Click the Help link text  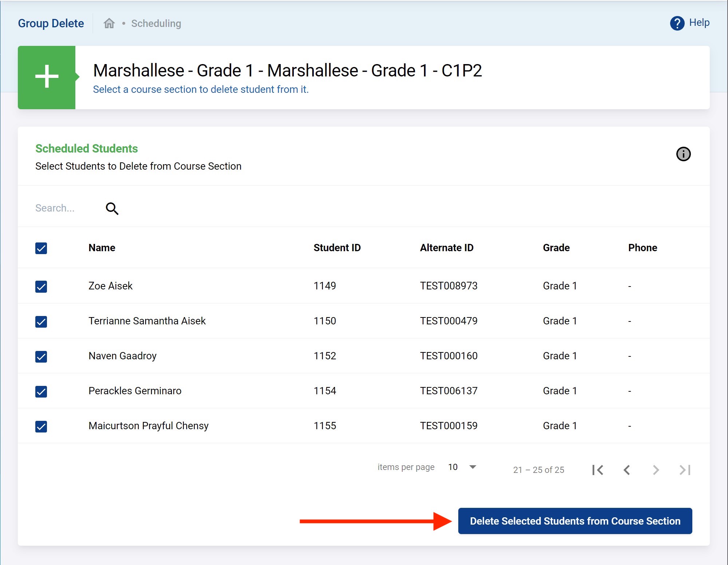pyautogui.click(x=699, y=23)
